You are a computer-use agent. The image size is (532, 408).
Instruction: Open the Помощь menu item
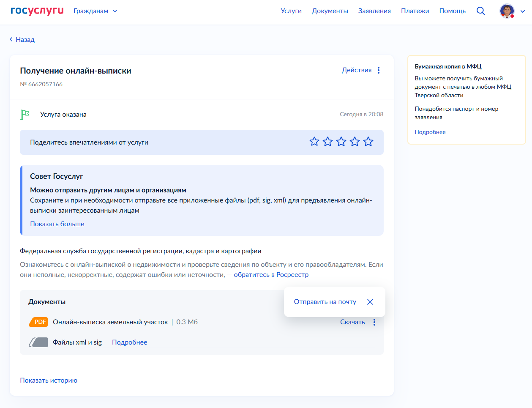click(x=453, y=11)
